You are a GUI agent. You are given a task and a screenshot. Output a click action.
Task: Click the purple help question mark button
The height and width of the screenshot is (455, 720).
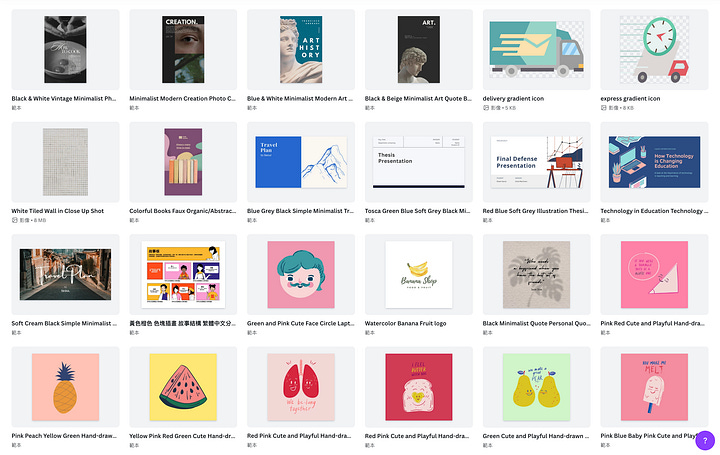[x=705, y=440]
